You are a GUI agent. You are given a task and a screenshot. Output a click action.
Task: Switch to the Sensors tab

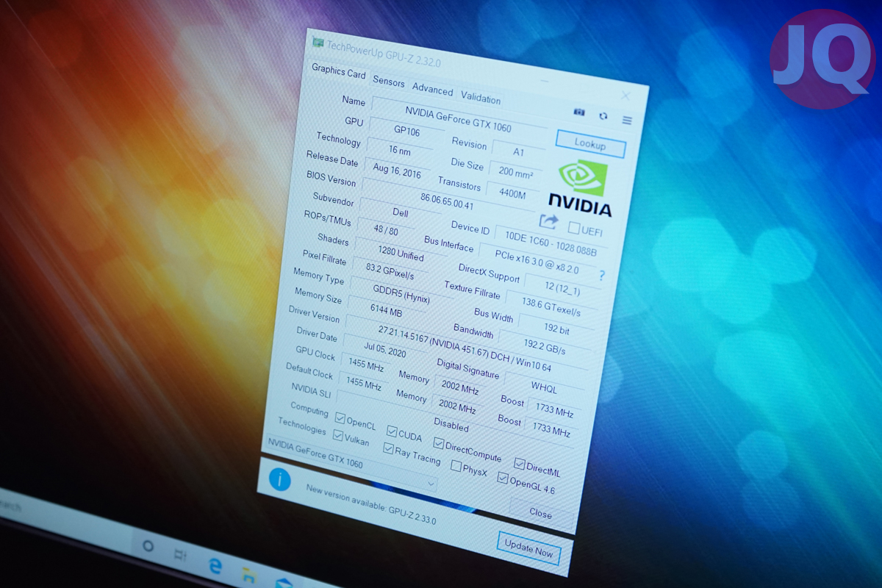click(x=389, y=81)
